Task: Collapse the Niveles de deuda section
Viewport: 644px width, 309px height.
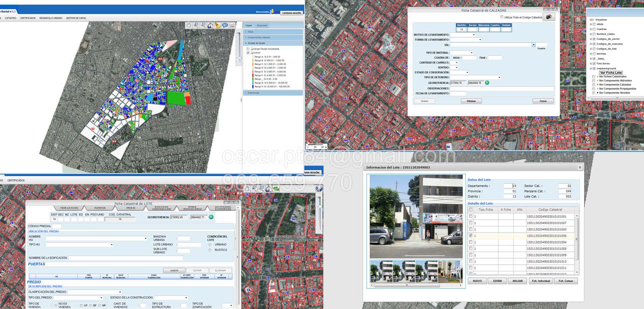Action: (273, 43)
